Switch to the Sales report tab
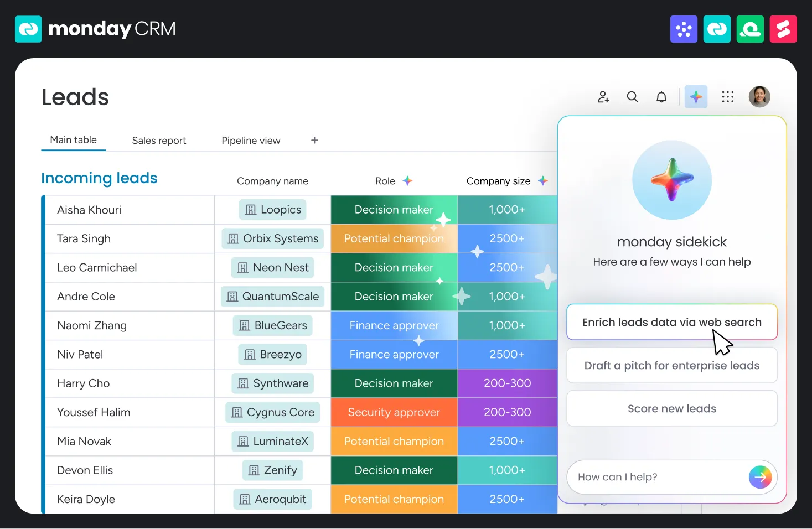The height and width of the screenshot is (529, 812). point(159,141)
